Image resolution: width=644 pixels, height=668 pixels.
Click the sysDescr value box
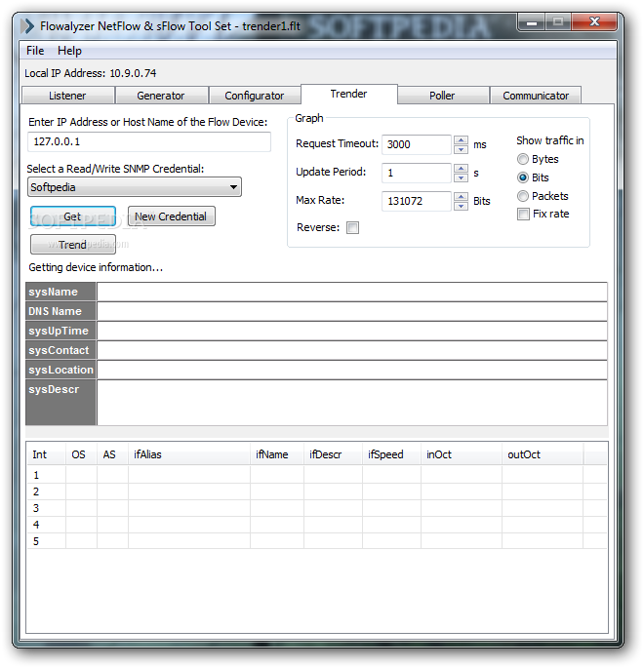352,403
